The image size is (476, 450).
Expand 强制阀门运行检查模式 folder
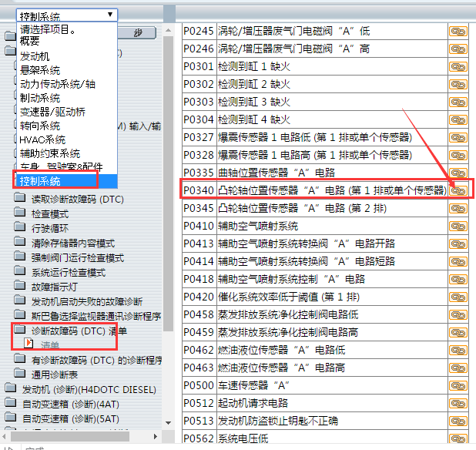point(20,256)
